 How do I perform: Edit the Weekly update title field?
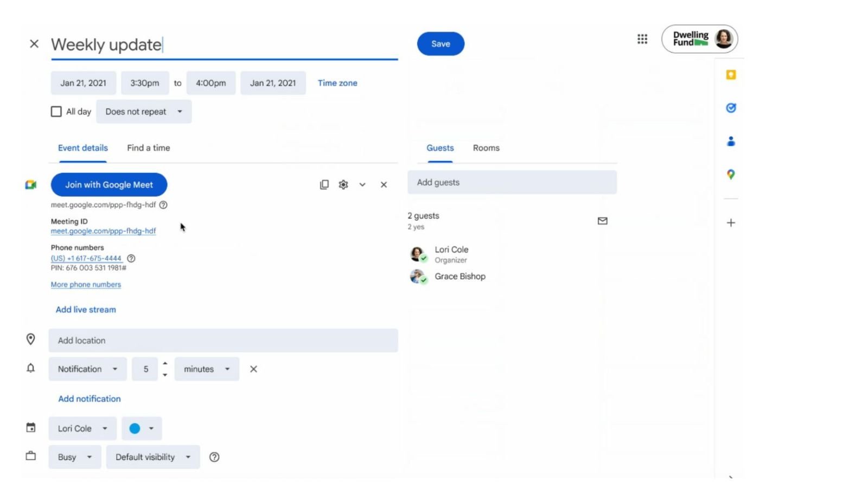pyautogui.click(x=225, y=44)
